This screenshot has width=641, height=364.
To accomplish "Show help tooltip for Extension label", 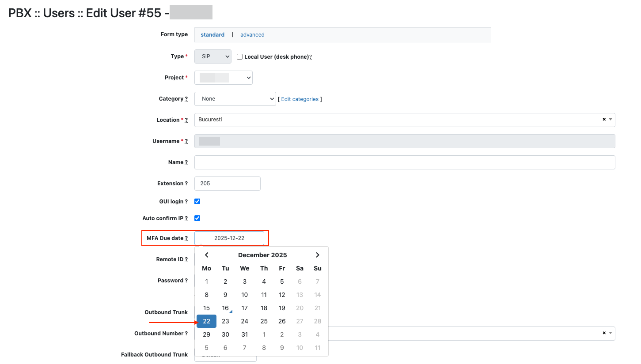I will 186,184.
